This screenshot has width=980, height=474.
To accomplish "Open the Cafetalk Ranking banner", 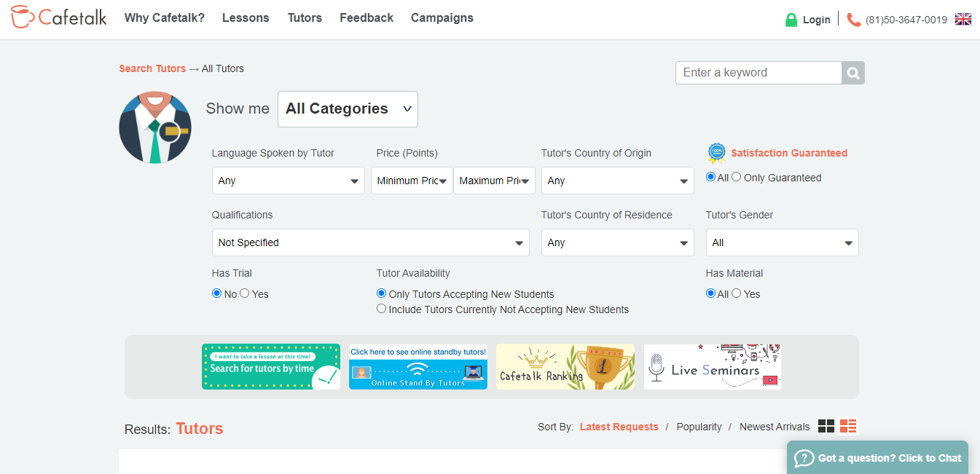I will coord(565,367).
